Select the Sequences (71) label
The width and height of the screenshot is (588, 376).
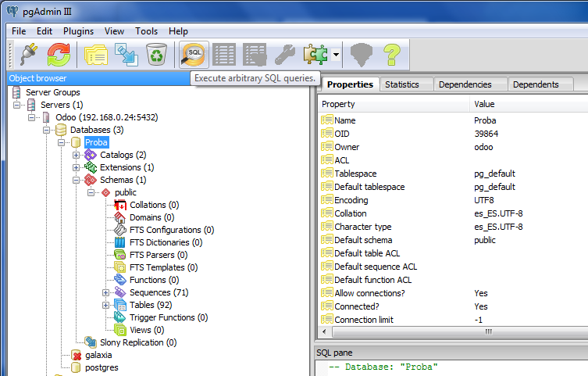pyautogui.click(x=159, y=292)
